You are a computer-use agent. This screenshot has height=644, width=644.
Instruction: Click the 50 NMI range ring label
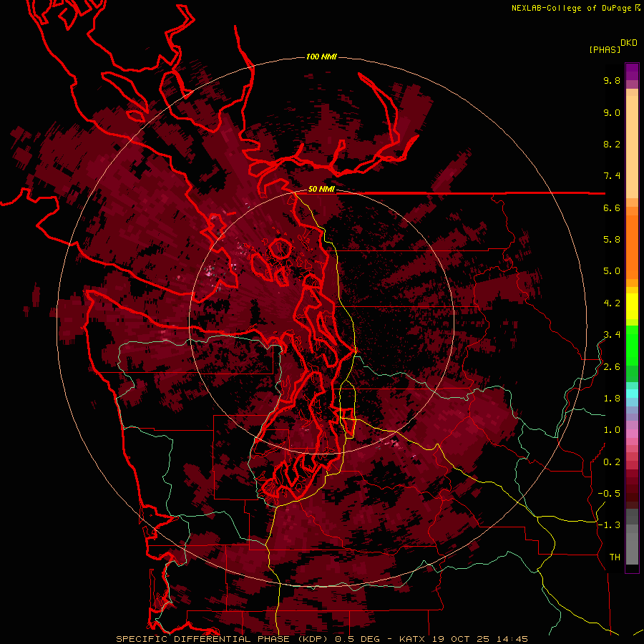click(x=321, y=190)
